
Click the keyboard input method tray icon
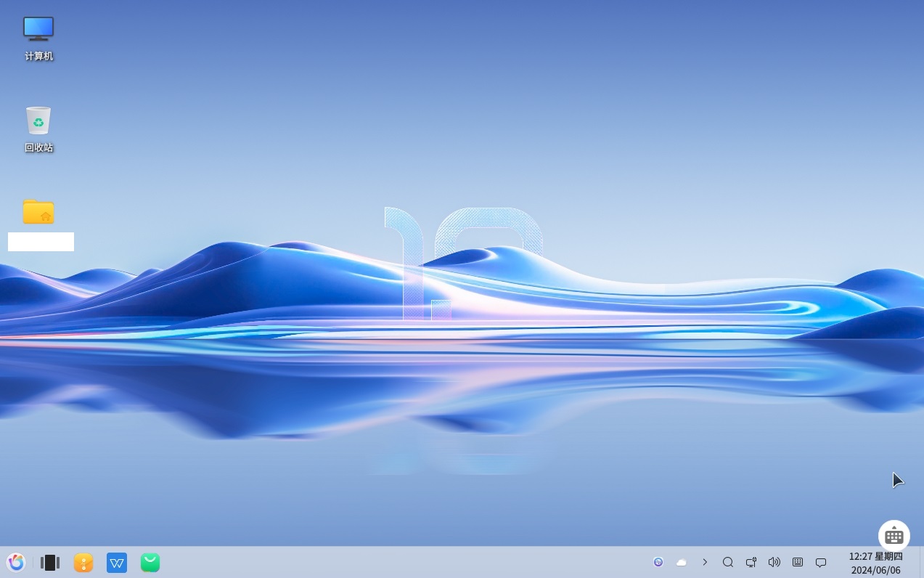(x=798, y=562)
